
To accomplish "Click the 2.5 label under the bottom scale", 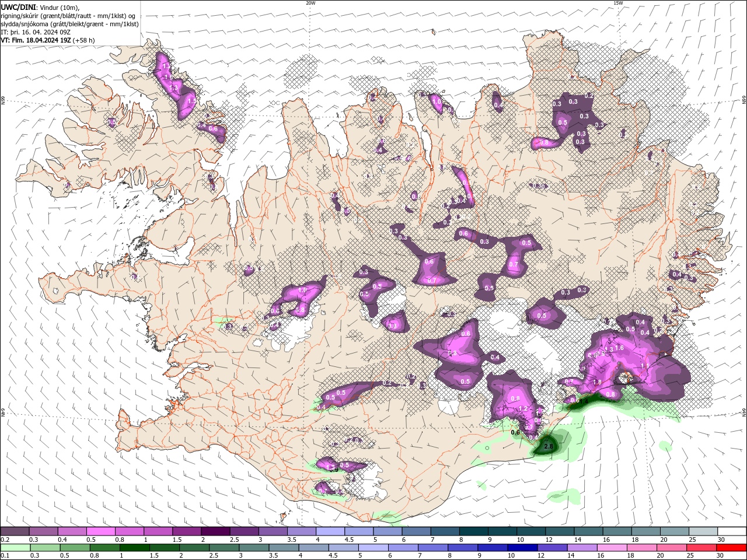I will coord(212,556).
